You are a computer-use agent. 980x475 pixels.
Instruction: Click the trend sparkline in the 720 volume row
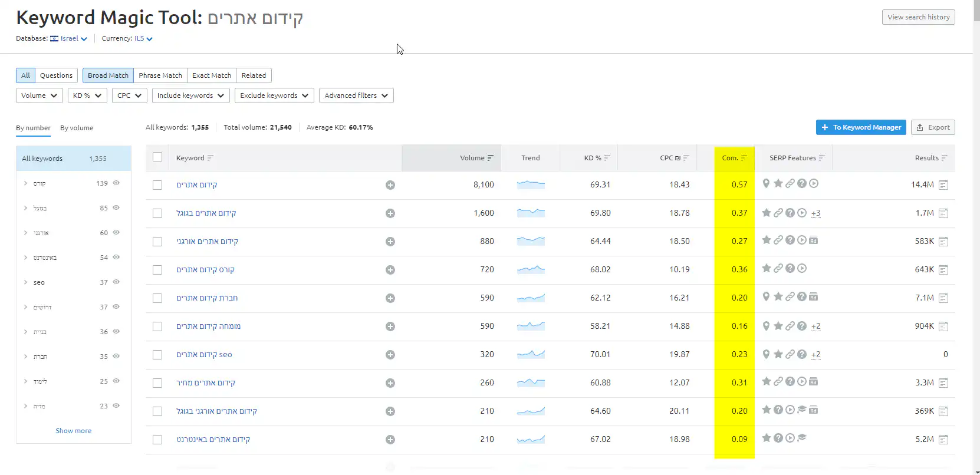pos(531,270)
